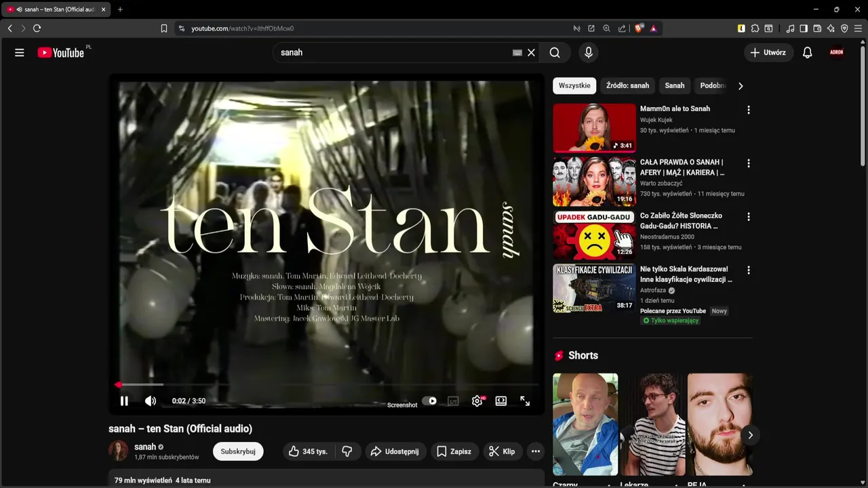Image resolution: width=868 pixels, height=488 pixels.
Task: Open zoom magnifier in address bar
Action: click(607, 28)
